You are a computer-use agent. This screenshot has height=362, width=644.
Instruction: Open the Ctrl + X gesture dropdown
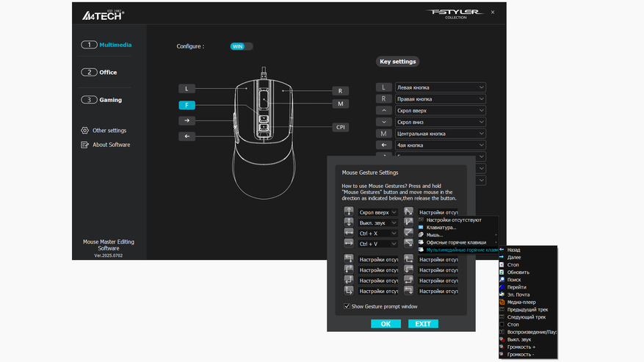pos(377,234)
